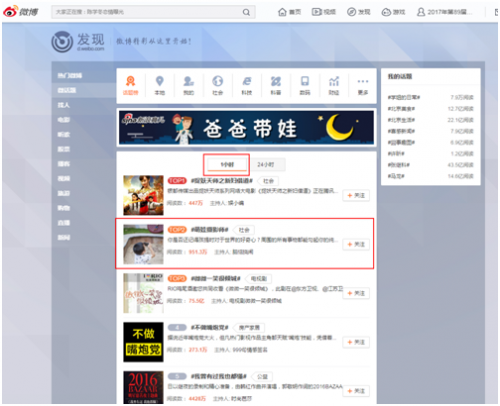Open the home page house icon

pos(282,12)
